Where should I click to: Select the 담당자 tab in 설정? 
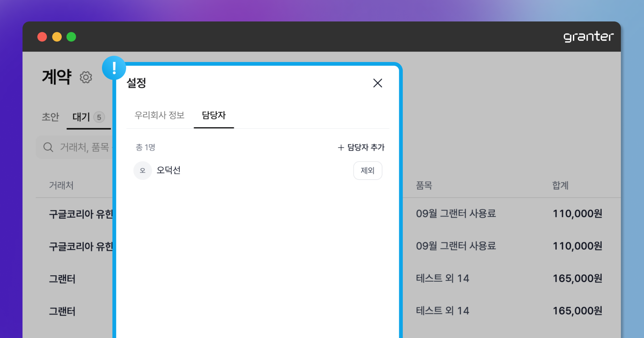214,115
